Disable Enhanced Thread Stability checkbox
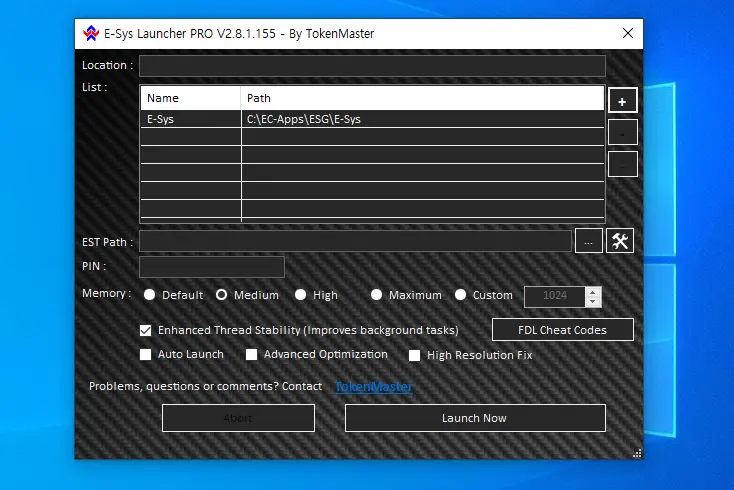Screen dimensions: 734x490 (146, 330)
